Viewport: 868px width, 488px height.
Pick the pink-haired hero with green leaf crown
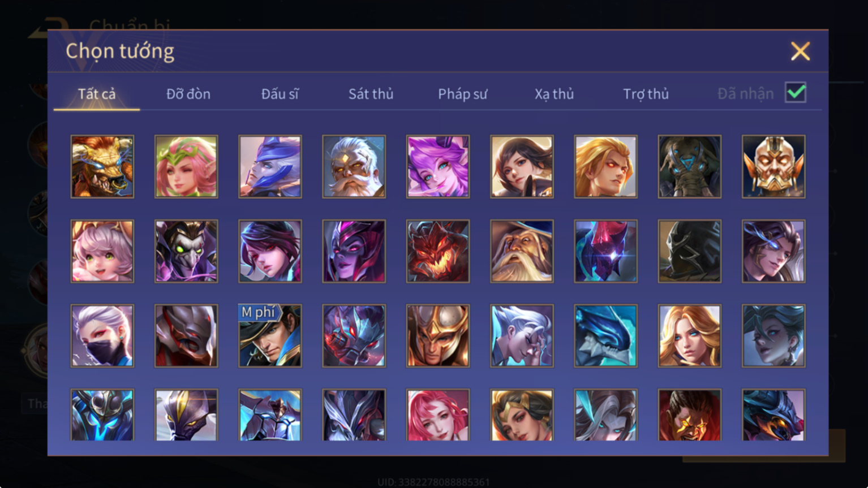(x=186, y=166)
